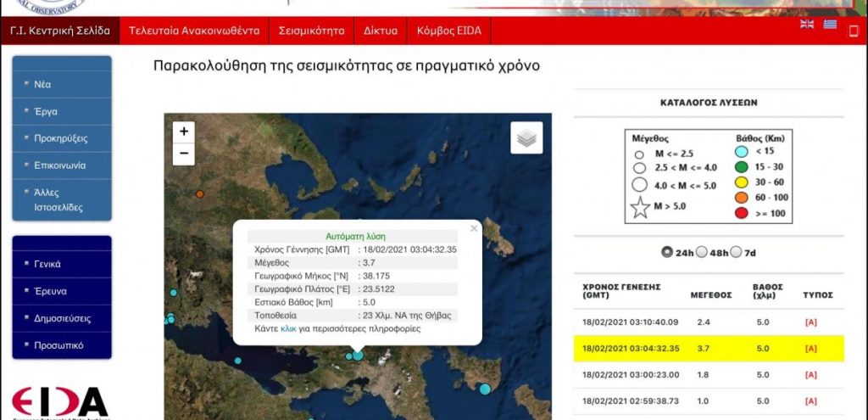Screen dimensions: 868x420
Task: Switch language with the UK flag
Action: (807, 24)
